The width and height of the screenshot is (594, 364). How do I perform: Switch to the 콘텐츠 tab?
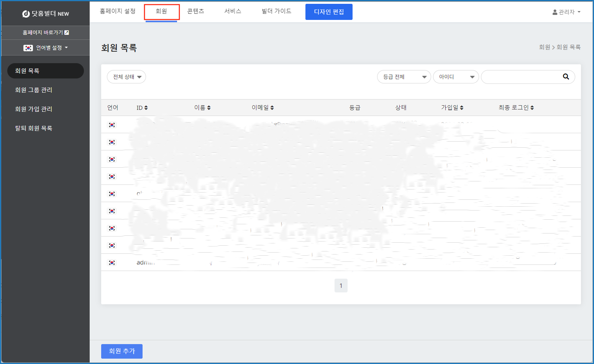tap(195, 11)
